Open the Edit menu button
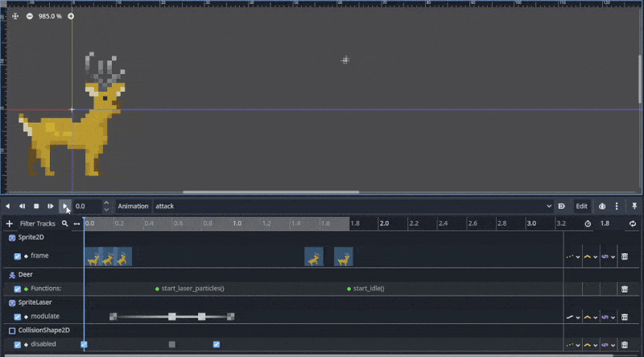This screenshot has width=644, height=357. [x=581, y=206]
